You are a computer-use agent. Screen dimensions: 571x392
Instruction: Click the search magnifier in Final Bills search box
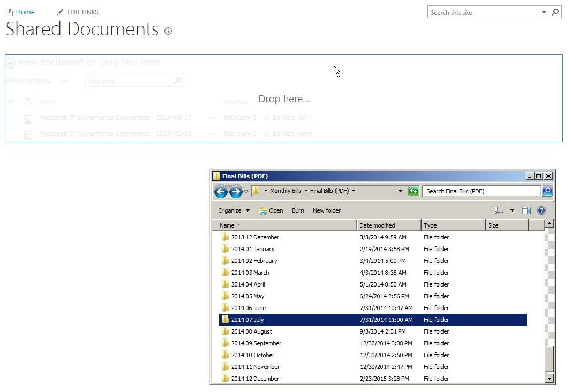546,191
